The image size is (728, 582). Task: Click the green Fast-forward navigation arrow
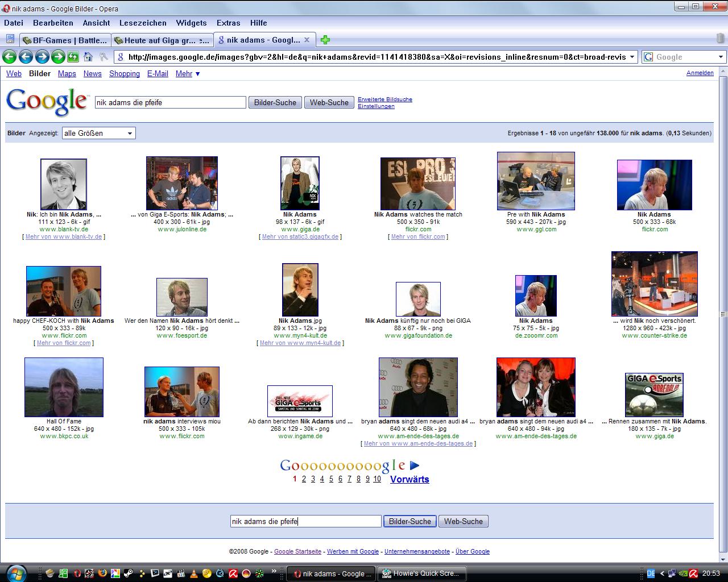tap(58, 57)
